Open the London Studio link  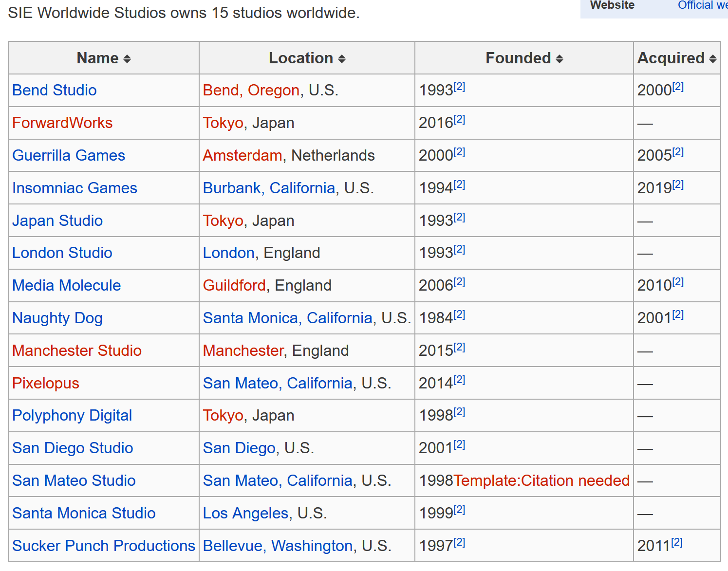pos(62,253)
